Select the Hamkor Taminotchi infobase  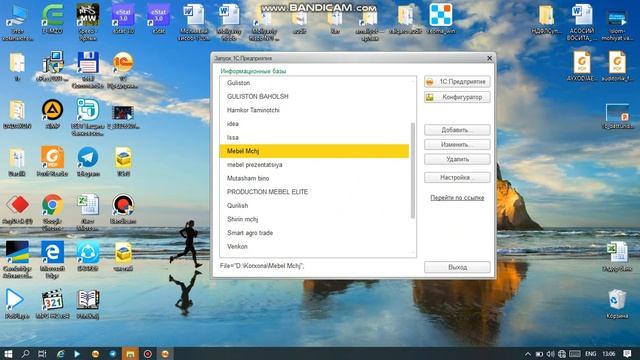click(x=314, y=110)
